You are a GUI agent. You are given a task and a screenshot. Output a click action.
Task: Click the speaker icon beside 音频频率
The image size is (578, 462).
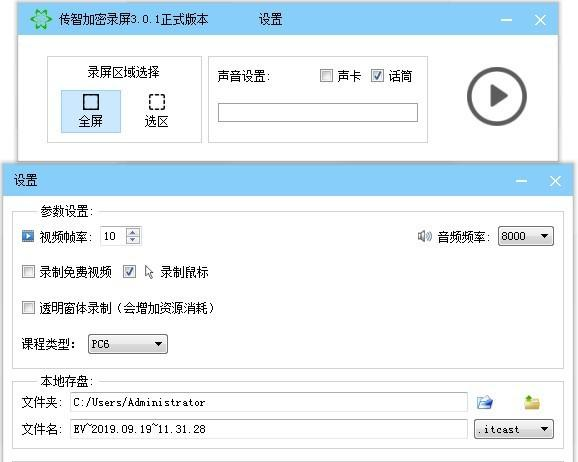425,236
